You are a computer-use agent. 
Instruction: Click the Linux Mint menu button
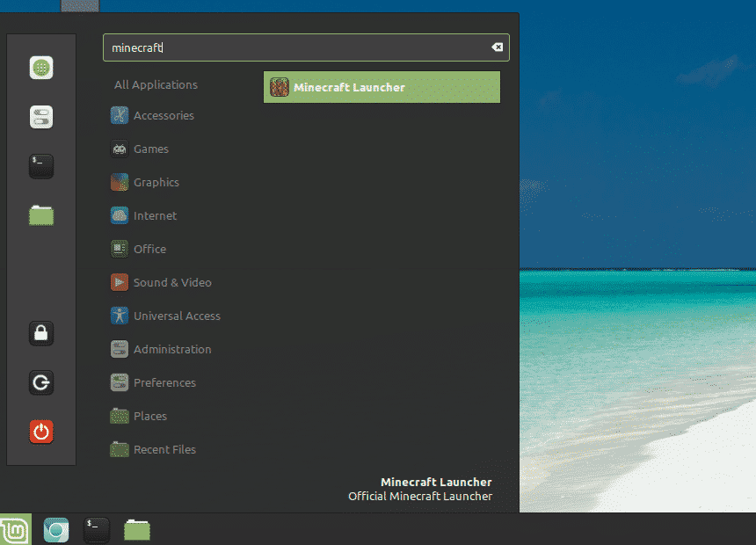[15, 529]
